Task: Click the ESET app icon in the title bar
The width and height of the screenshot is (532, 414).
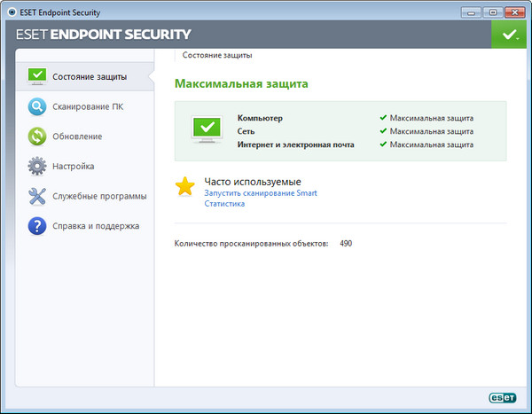Action: [x=9, y=10]
